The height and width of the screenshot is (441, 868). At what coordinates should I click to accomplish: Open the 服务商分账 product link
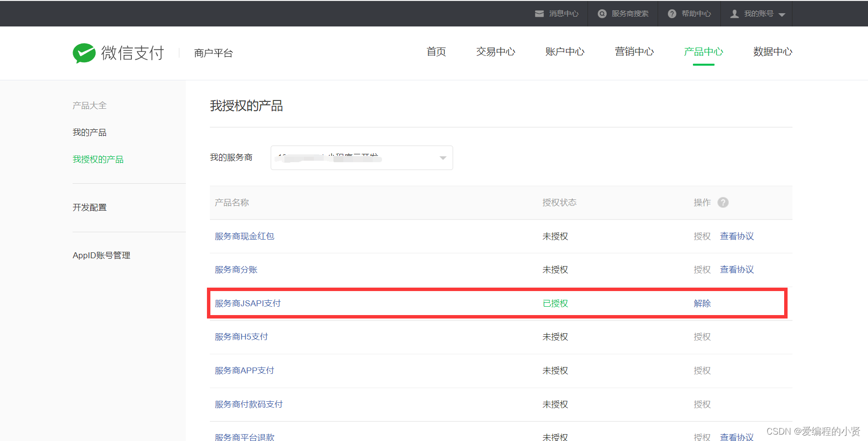pyautogui.click(x=236, y=269)
